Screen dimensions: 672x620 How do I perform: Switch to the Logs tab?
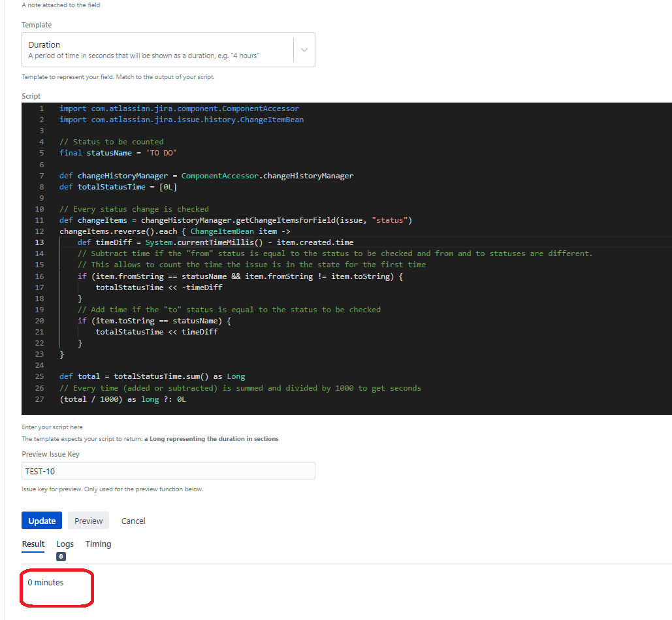pos(65,544)
